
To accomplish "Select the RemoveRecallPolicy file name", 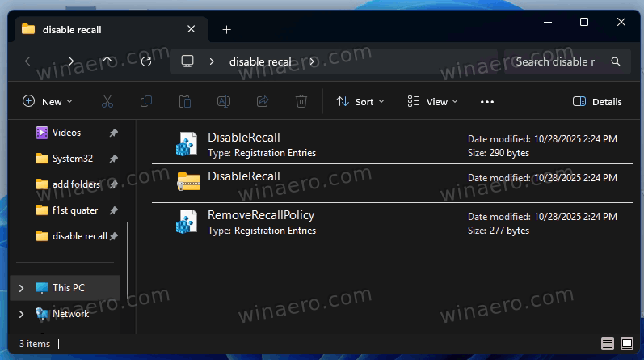I will 261,214.
